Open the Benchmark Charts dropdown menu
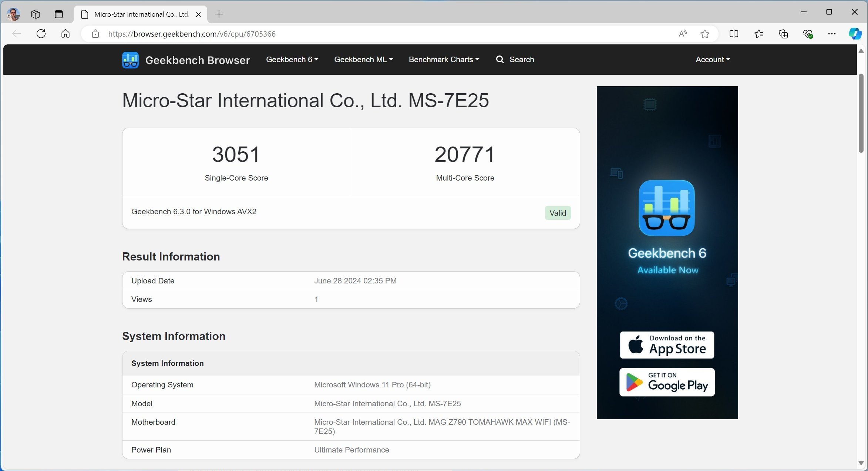The width and height of the screenshot is (868, 471). tap(444, 59)
